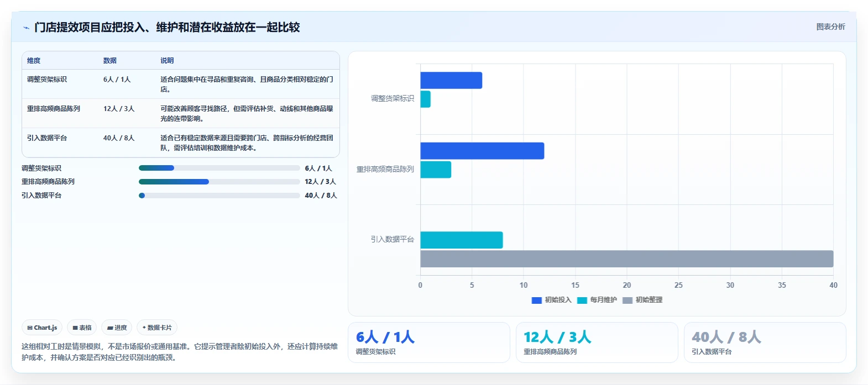Click the teal 调整货架标识 bar in the chart
Screen dimensions: 868x385
425,99
